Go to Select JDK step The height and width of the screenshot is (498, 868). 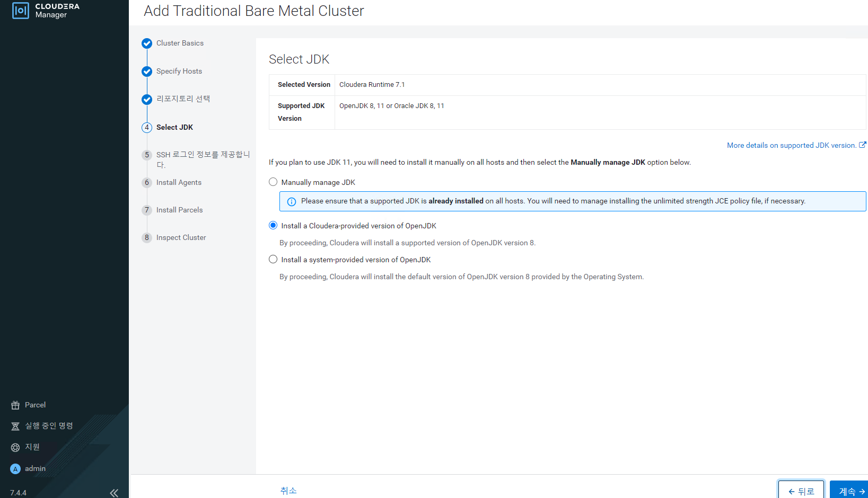tap(174, 127)
